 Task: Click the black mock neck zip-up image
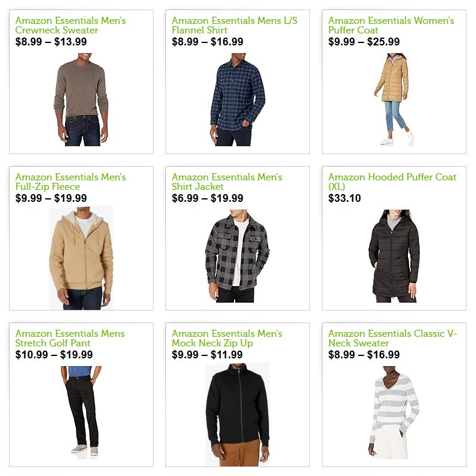238,414
